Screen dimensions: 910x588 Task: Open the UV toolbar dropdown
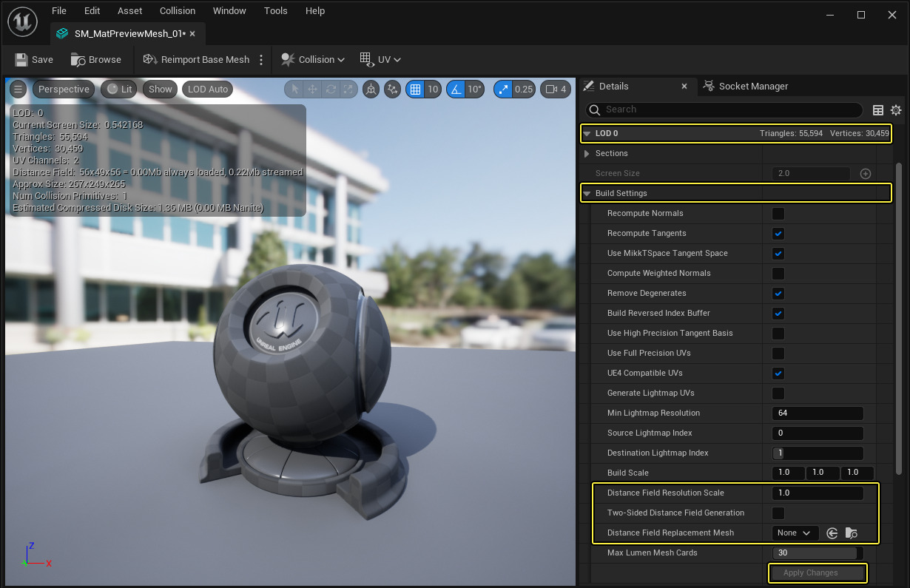click(x=380, y=59)
